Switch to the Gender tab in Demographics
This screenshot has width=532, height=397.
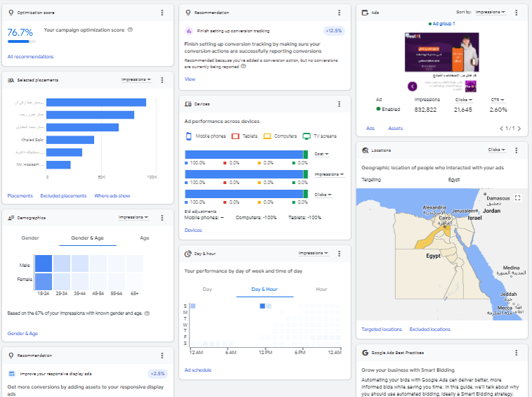(x=30, y=237)
